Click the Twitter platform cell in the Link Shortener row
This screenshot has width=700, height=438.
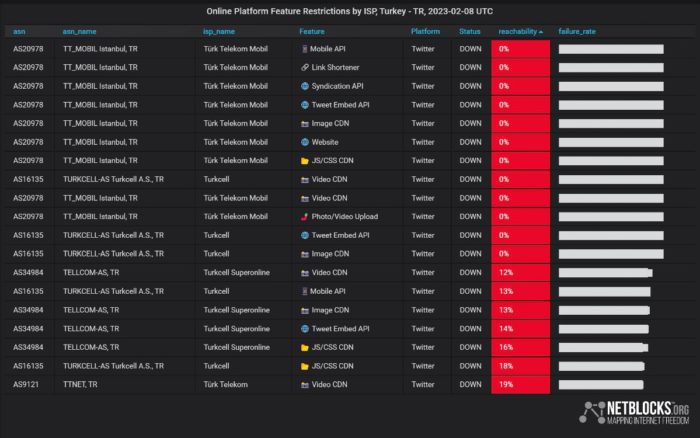click(x=423, y=67)
